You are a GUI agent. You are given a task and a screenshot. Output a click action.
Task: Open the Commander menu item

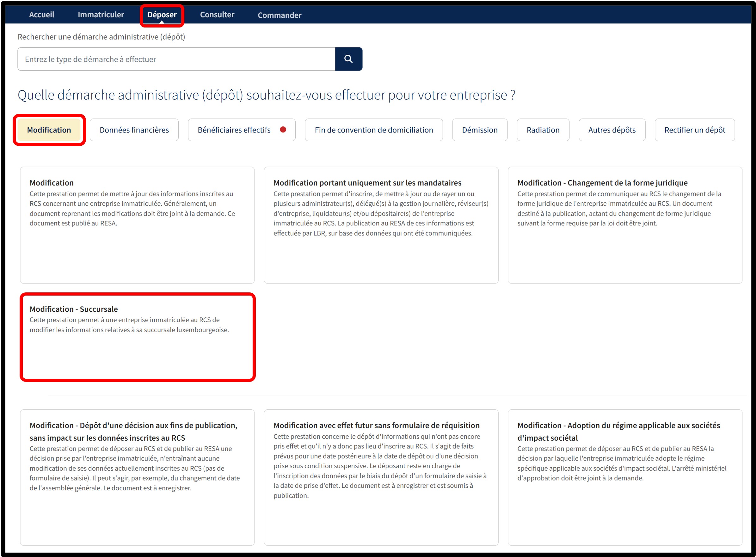[279, 15]
